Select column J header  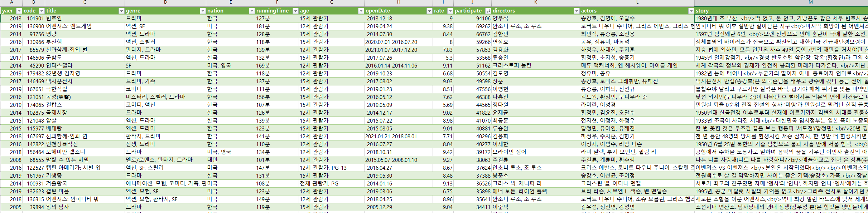(x=472, y=2)
